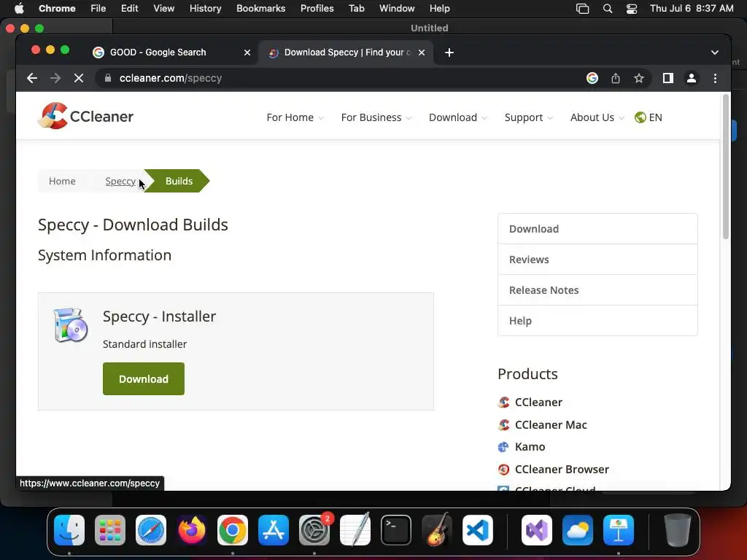Screen dimensions: 747x560
Task: Open the File menu
Action: tap(98, 9)
